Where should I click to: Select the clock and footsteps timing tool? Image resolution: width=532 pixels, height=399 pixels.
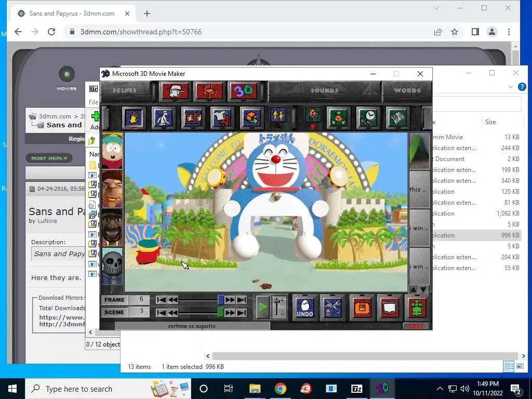coord(368,117)
